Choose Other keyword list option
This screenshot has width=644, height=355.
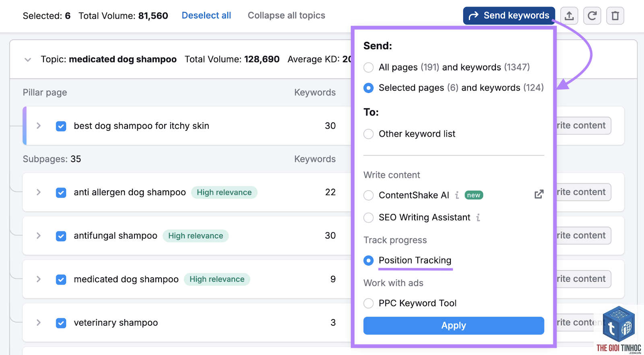pos(368,134)
